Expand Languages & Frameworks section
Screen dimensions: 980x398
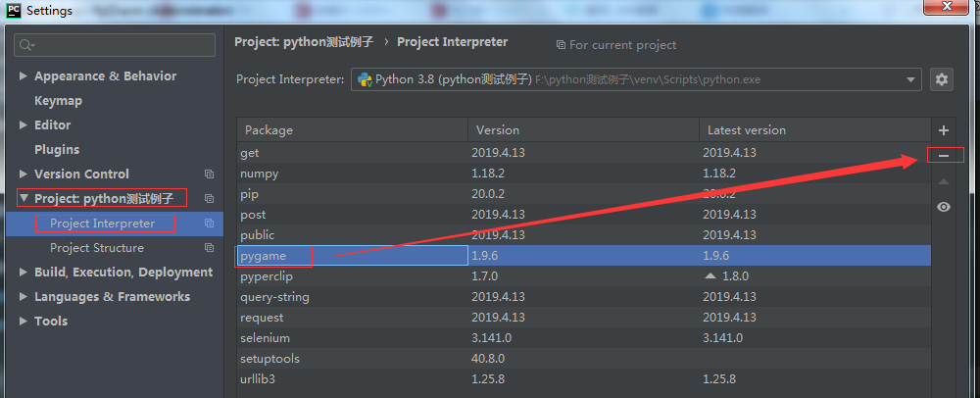24,297
